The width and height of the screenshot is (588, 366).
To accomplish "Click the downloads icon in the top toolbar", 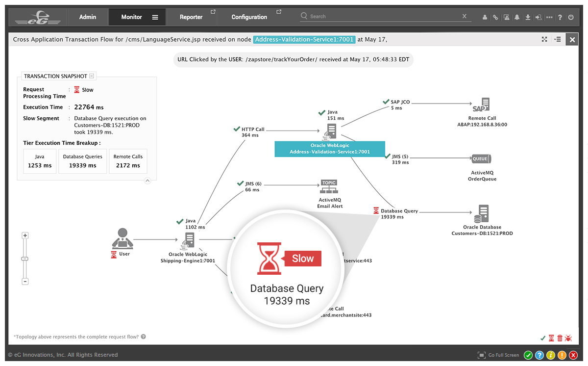I will point(528,17).
